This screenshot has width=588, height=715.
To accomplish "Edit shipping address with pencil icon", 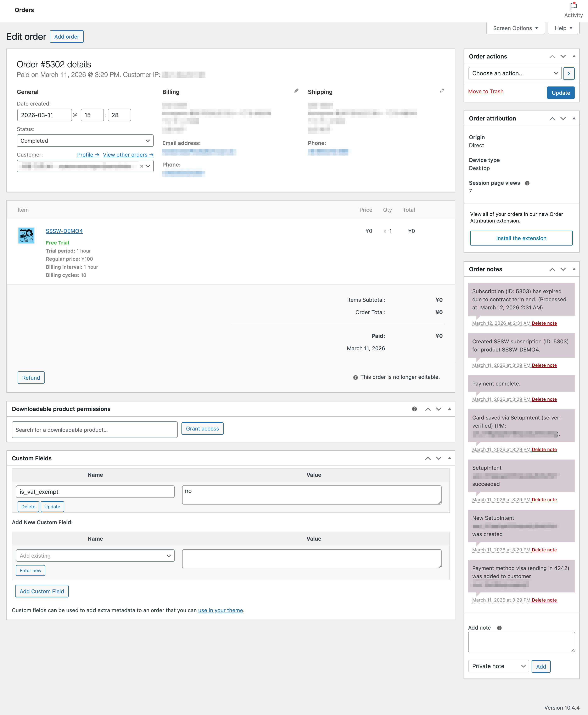I will [442, 91].
